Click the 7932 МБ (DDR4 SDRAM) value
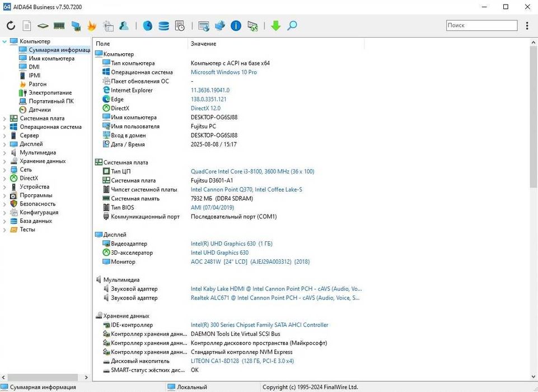The image size is (538, 392). 222,199
